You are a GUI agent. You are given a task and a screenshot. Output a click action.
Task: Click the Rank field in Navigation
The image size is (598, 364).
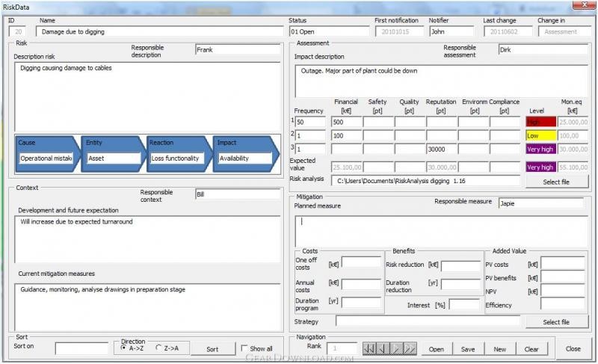tap(343, 348)
